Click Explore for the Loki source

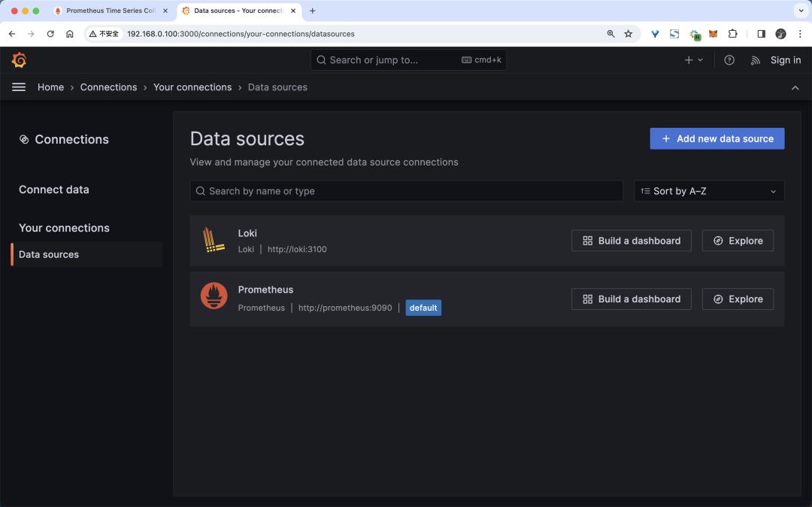coord(737,241)
